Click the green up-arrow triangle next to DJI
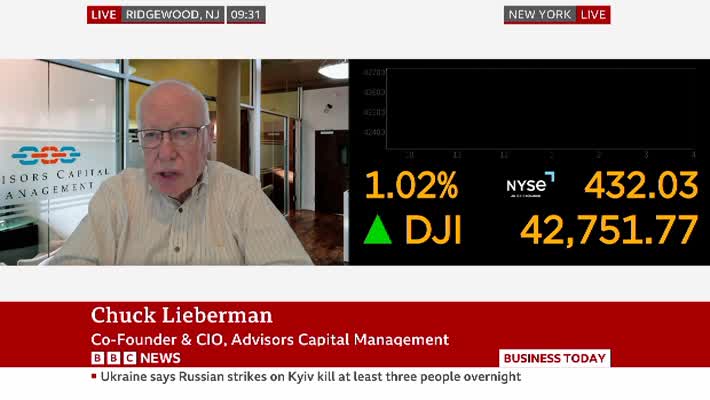 (x=378, y=230)
